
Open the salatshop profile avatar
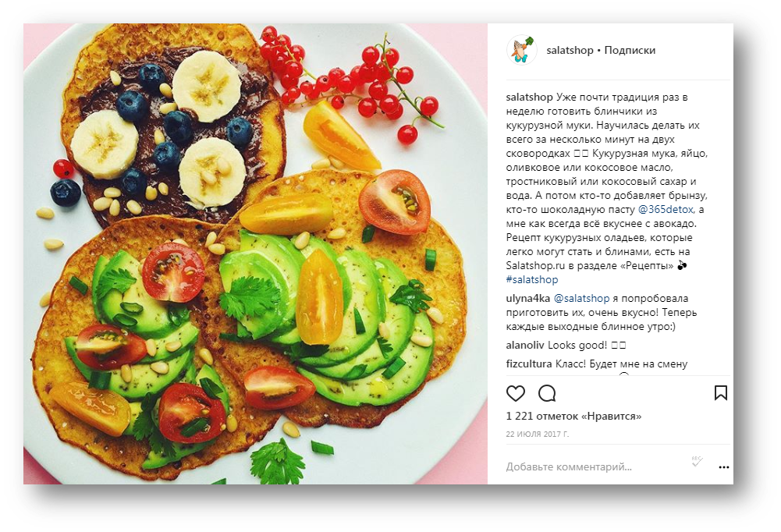[x=521, y=50]
